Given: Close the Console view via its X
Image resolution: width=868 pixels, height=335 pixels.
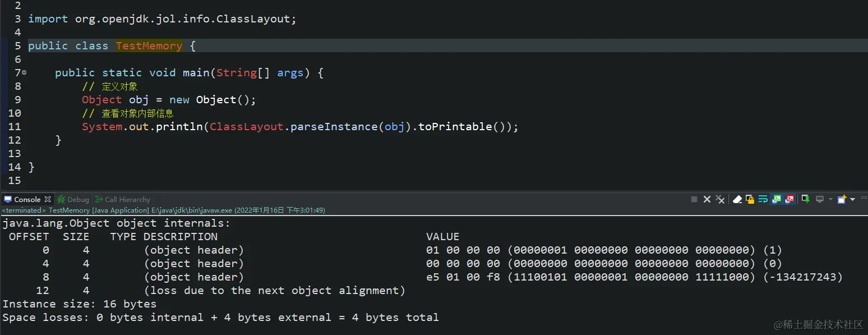Looking at the screenshot, I should coord(48,199).
